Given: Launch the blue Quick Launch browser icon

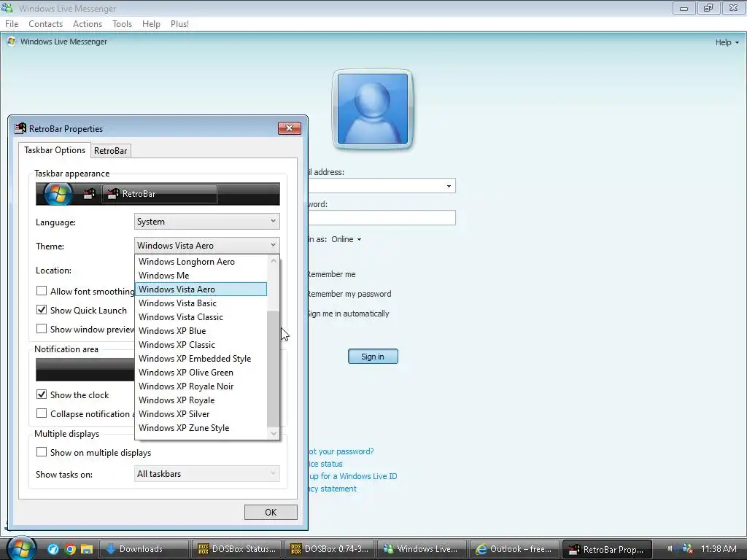Looking at the screenshot, I should (53, 549).
